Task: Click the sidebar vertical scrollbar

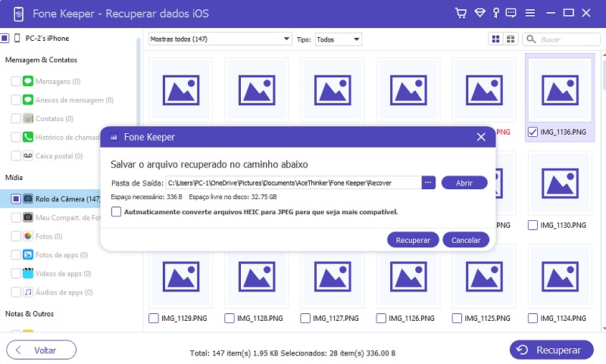Action: [x=138, y=83]
